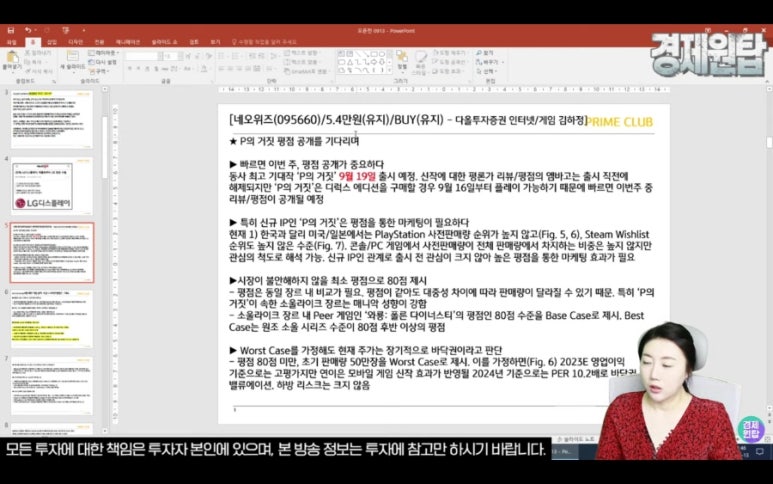Reset slide with 다시 설정
773x484 pixels.
click(x=103, y=62)
